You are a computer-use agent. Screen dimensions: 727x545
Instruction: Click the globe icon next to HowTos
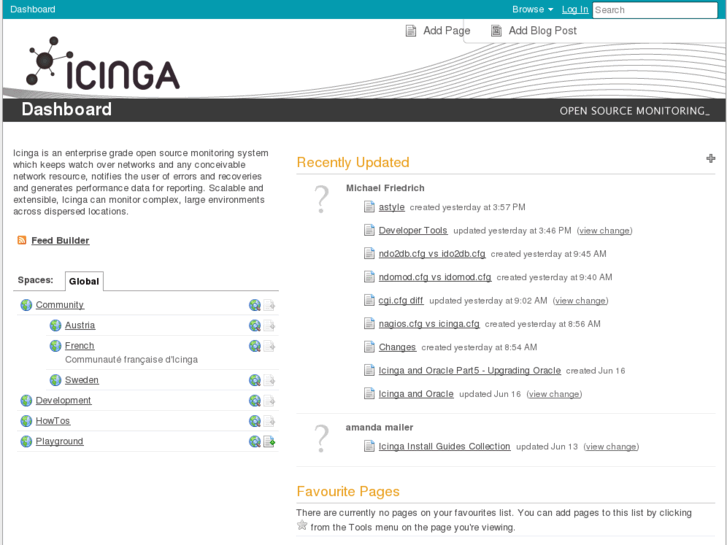pos(26,421)
